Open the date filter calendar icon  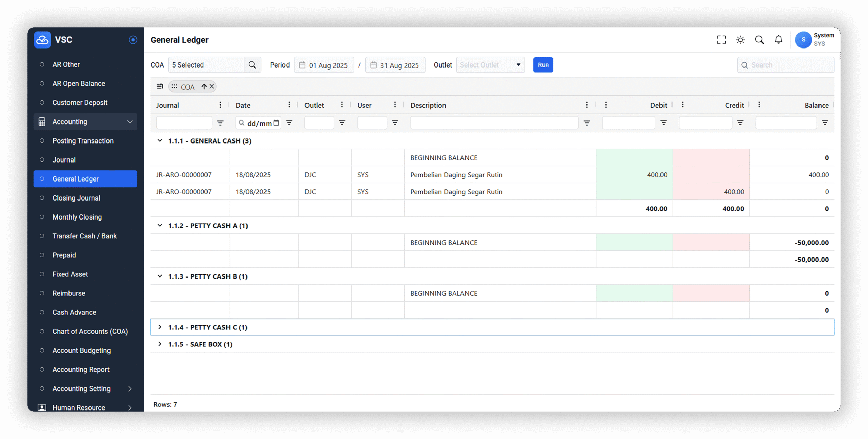[x=276, y=123]
